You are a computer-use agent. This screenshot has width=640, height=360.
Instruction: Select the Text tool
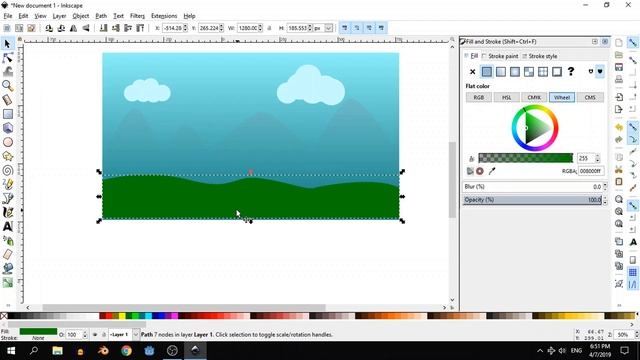7,226
